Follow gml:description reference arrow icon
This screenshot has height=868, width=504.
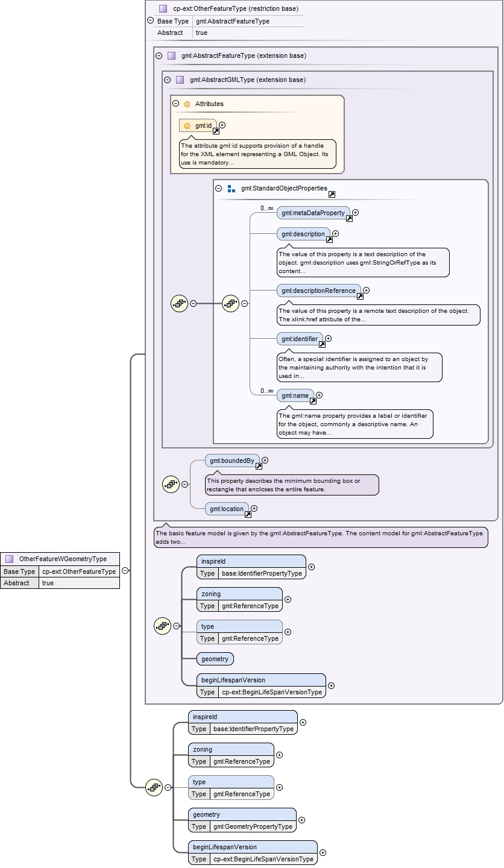[329, 240]
